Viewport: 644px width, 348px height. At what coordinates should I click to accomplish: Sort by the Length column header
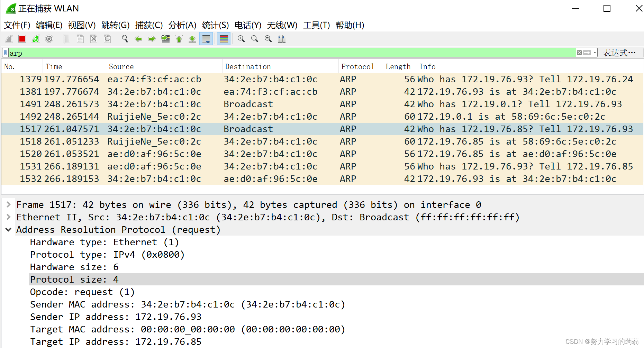tap(400, 66)
